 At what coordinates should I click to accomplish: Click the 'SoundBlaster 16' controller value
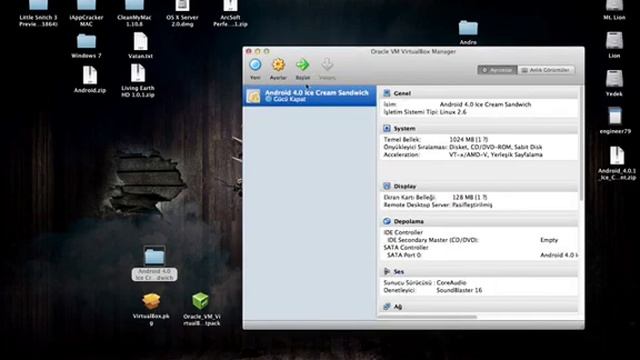click(459, 290)
